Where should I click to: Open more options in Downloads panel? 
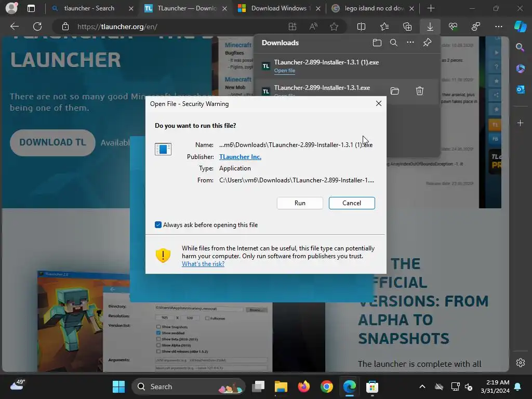410,43
